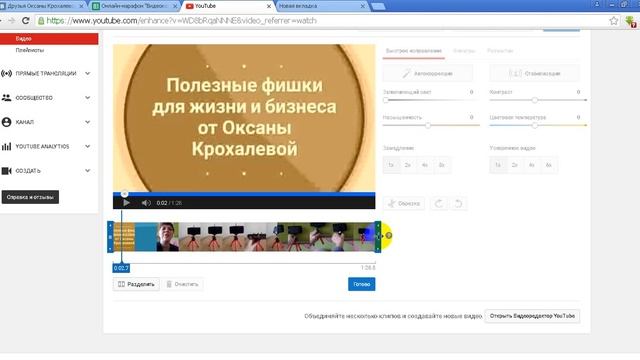This screenshot has height=360, width=640.
Task: Click the Сообщество people icon
Action: (6, 98)
